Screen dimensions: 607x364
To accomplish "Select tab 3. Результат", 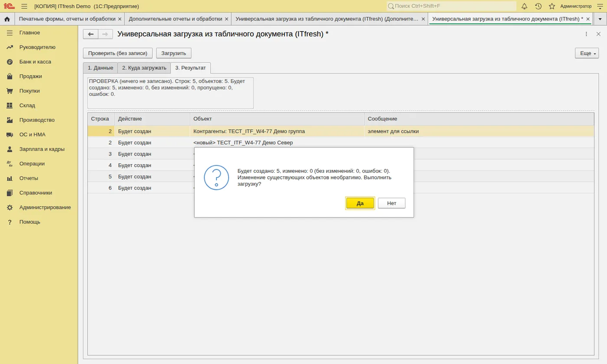I will point(191,68).
